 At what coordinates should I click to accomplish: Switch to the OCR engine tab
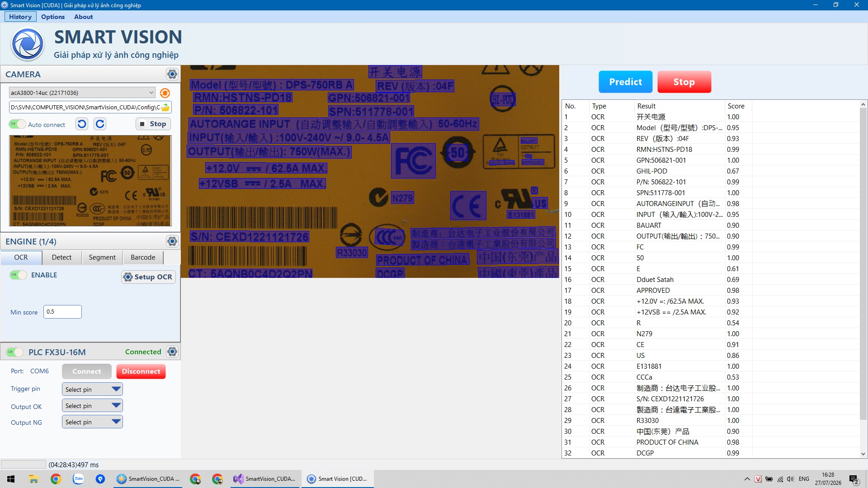tap(21, 257)
